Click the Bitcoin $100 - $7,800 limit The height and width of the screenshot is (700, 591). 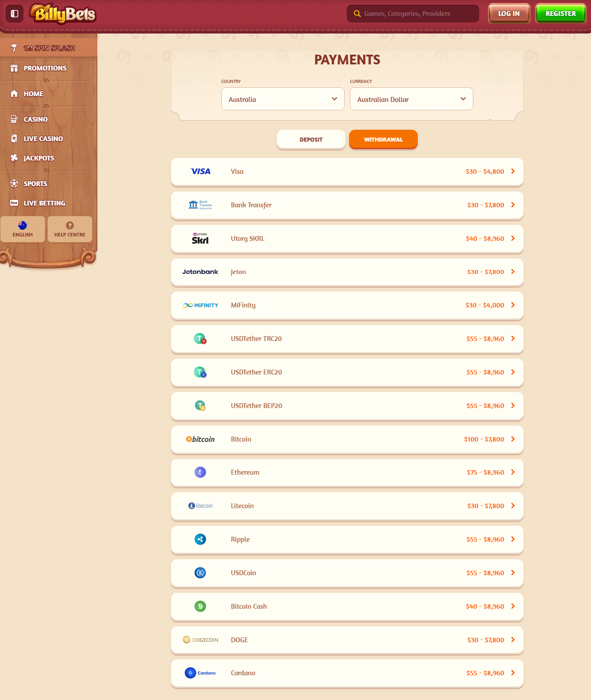[x=484, y=439]
